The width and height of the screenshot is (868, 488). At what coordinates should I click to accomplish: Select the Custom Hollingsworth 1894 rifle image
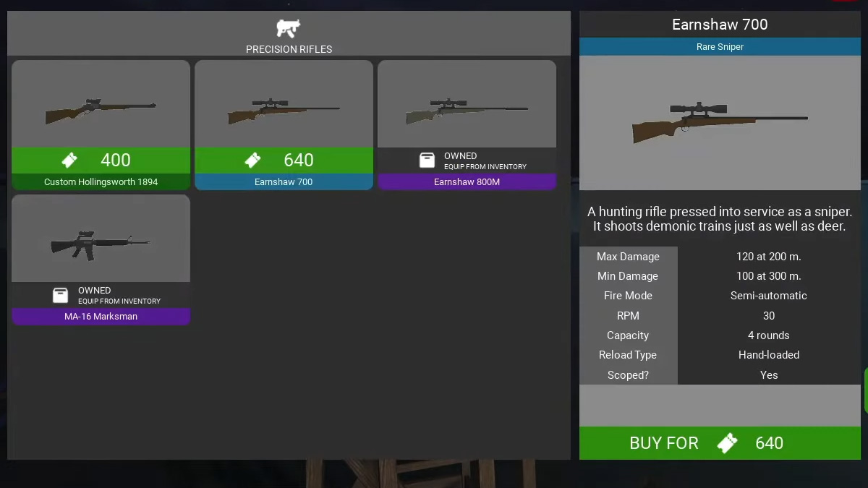pyautogui.click(x=101, y=104)
